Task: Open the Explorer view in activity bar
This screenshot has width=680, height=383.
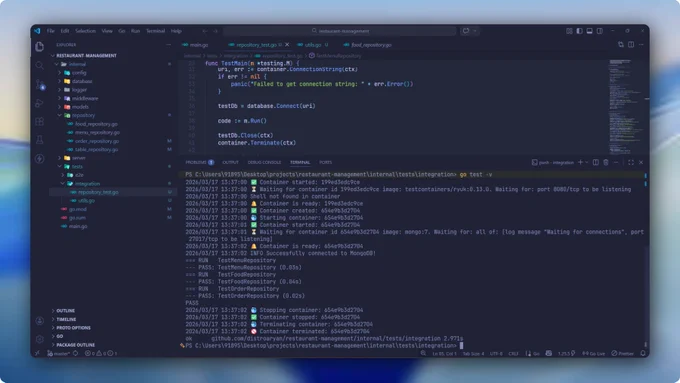Action: [39, 46]
